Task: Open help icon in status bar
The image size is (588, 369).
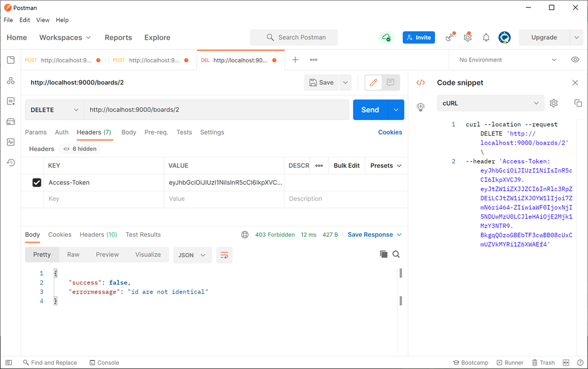Action: (x=580, y=363)
